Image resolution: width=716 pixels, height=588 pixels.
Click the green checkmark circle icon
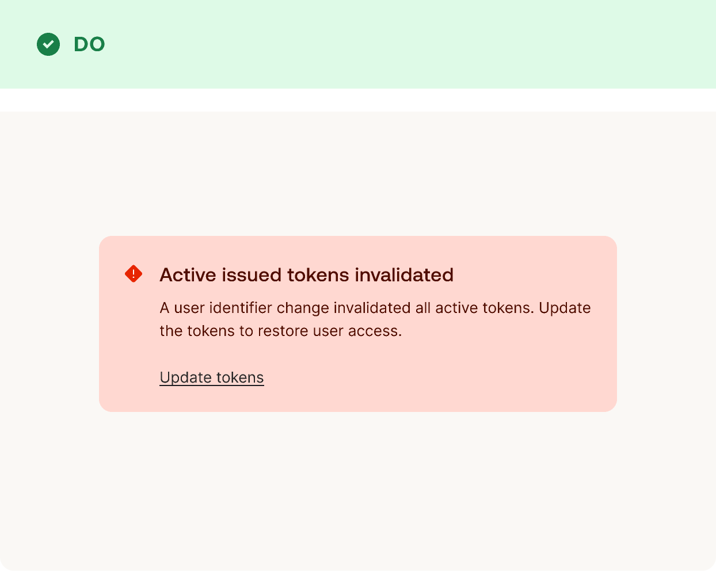pos(48,44)
